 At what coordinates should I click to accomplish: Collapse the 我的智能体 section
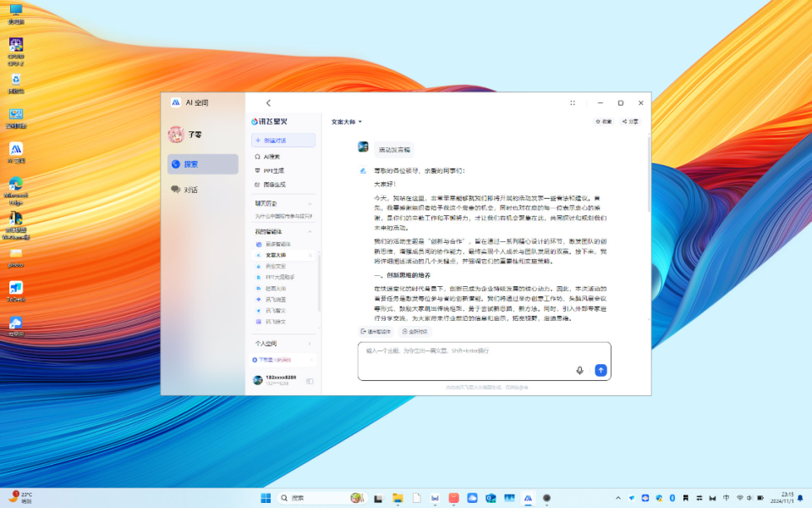tap(310, 232)
